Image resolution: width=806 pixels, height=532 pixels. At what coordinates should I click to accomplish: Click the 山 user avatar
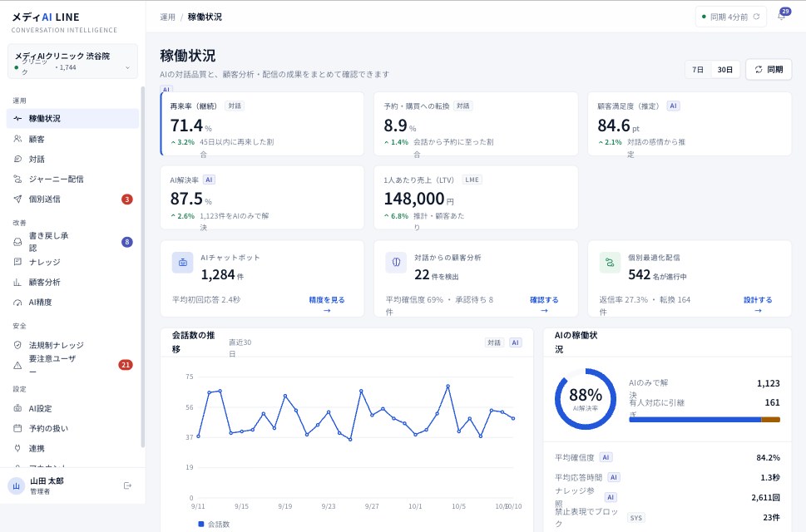(x=16, y=485)
